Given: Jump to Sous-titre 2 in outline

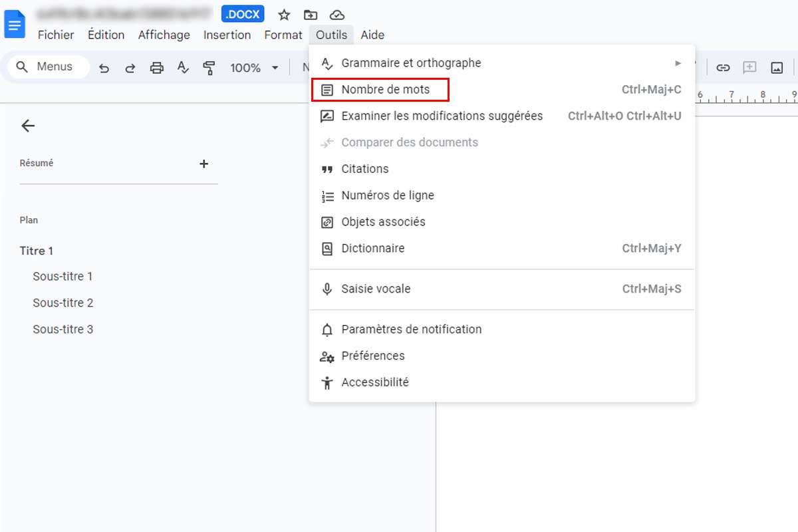Looking at the screenshot, I should click(63, 303).
